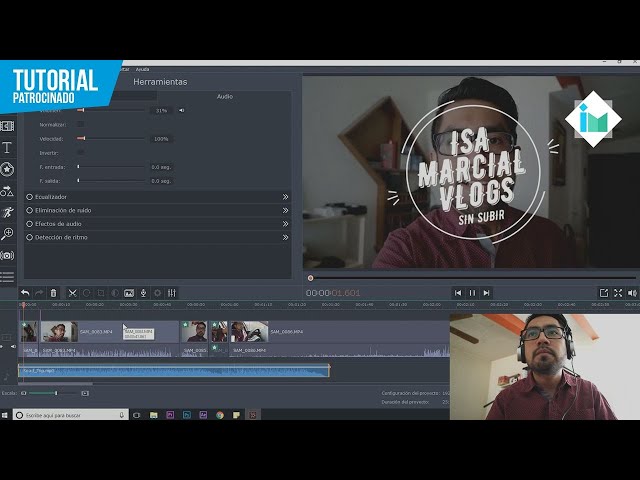Toggle player volume speaker icon
This screenshot has height=480, width=640.
(632, 293)
